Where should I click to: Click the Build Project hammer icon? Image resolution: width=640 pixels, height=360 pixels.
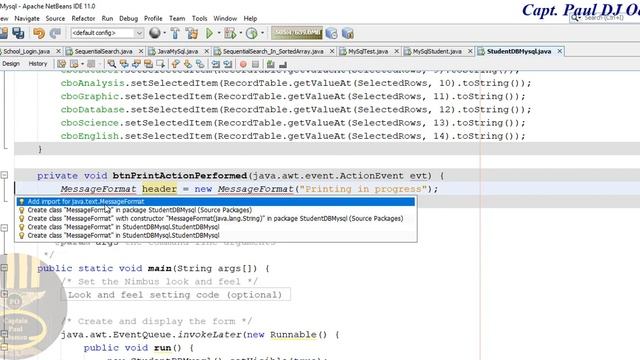pyautogui.click(x=175, y=33)
